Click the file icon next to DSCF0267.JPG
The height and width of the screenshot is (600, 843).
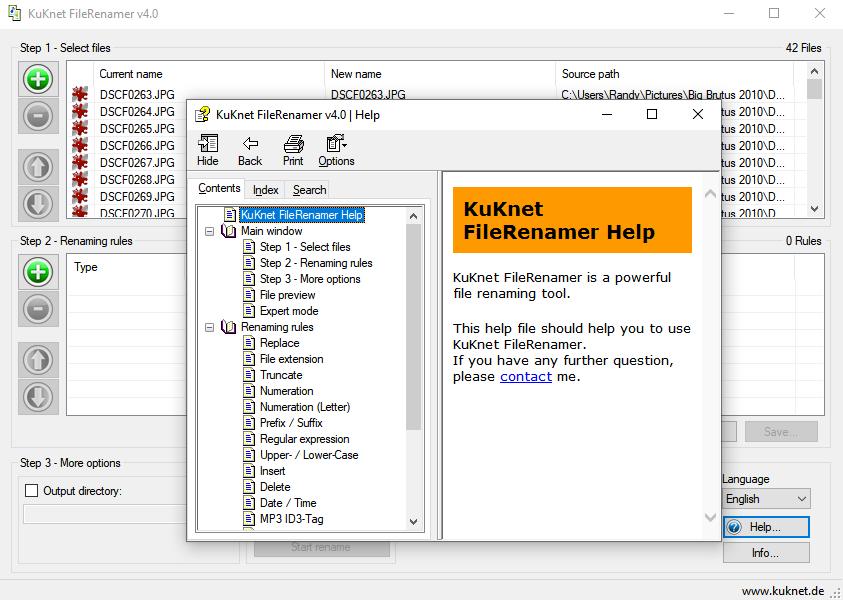pos(80,162)
